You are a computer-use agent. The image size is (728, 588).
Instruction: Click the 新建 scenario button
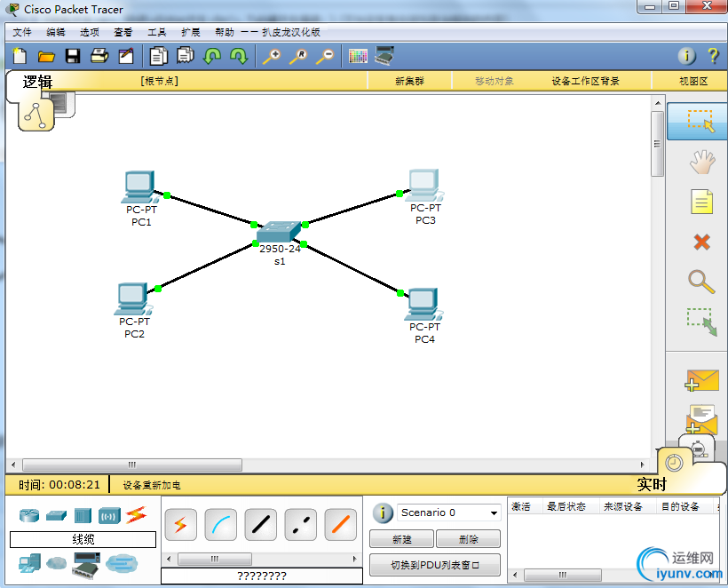[401, 539]
